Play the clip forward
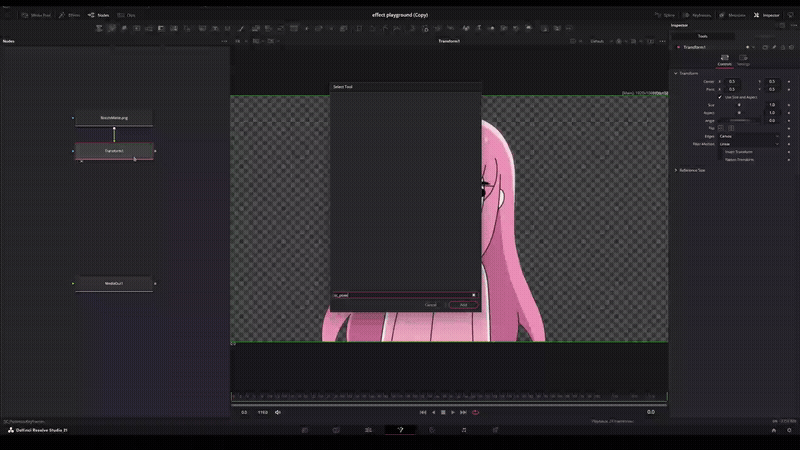 coord(453,412)
